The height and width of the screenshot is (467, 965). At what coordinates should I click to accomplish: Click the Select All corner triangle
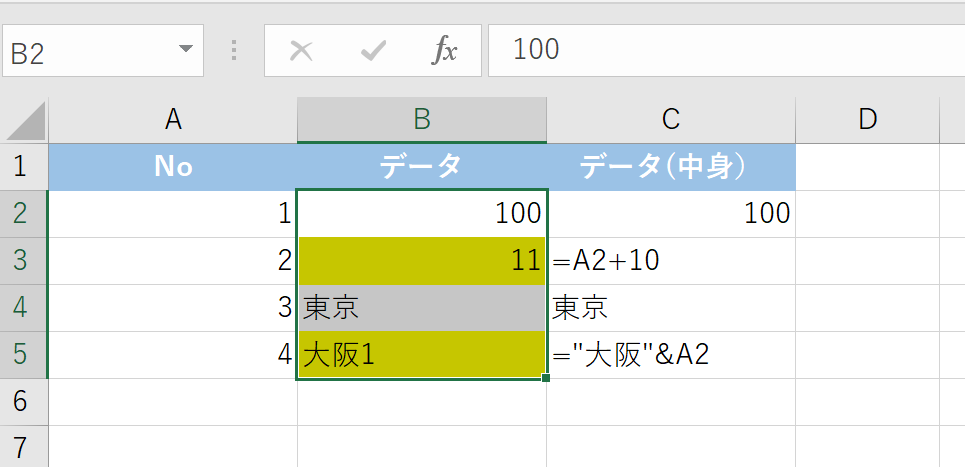25,121
